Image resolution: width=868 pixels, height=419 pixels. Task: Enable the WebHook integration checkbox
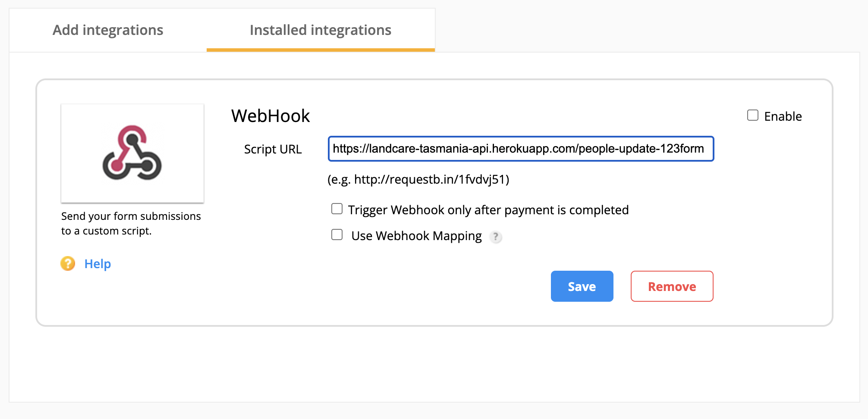753,116
